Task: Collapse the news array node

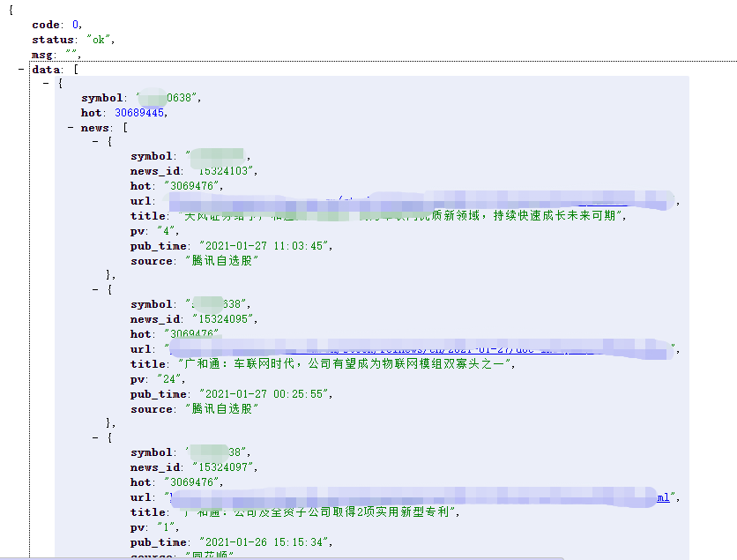Action: click(x=71, y=127)
